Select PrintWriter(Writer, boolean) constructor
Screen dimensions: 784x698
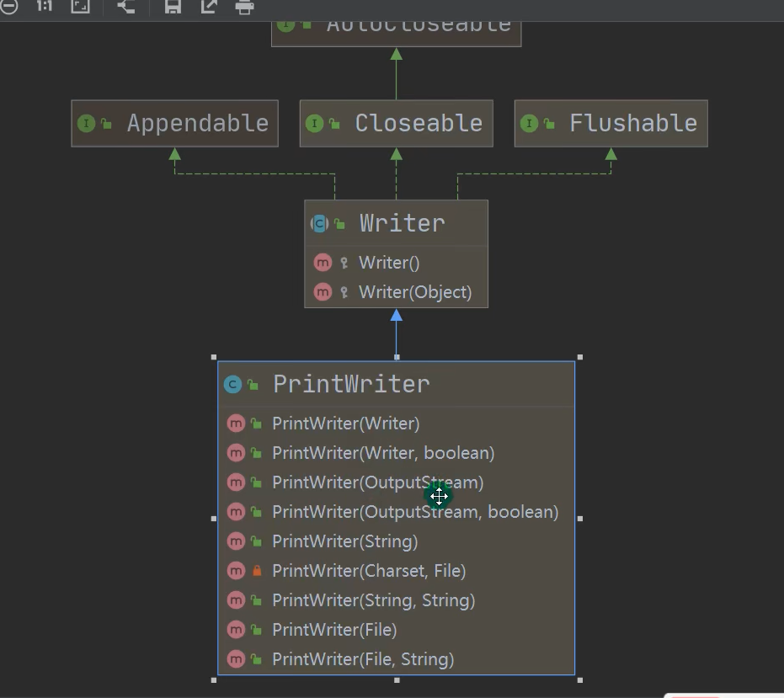[x=382, y=453]
